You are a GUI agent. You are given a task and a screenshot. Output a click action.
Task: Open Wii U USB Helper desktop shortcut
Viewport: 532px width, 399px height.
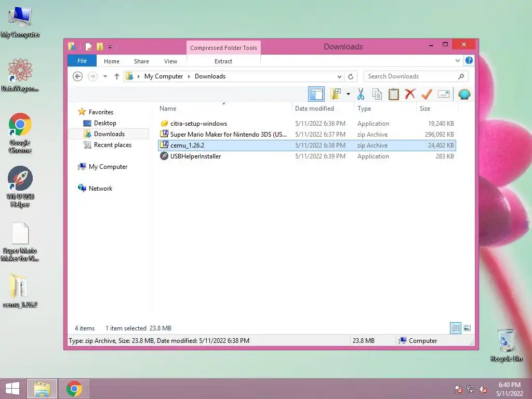(x=20, y=187)
